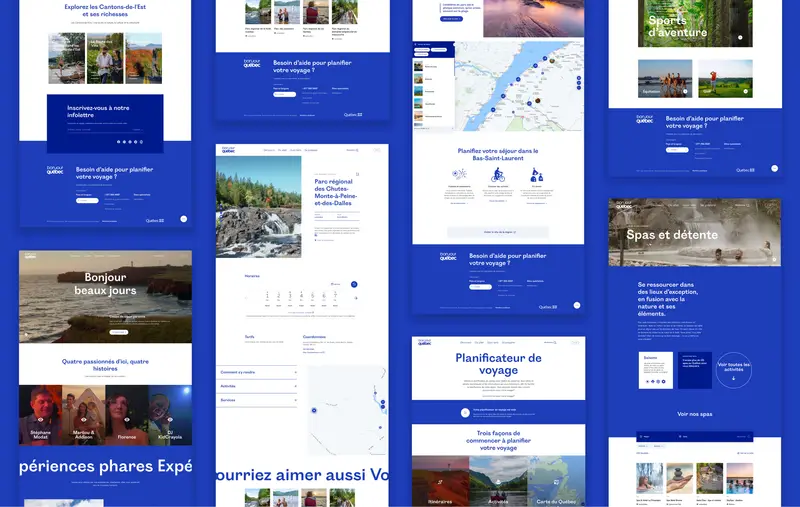Click next-week arrow in Horaires schedule
The height and width of the screenshot is (507, 800).
point(356,298)
